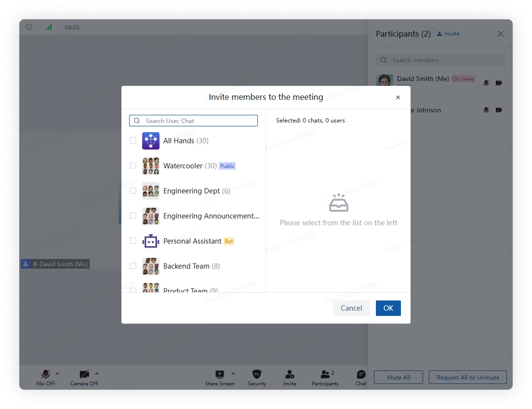Click Request All to Unmute
532x409 pixels.
coord(467,377)
